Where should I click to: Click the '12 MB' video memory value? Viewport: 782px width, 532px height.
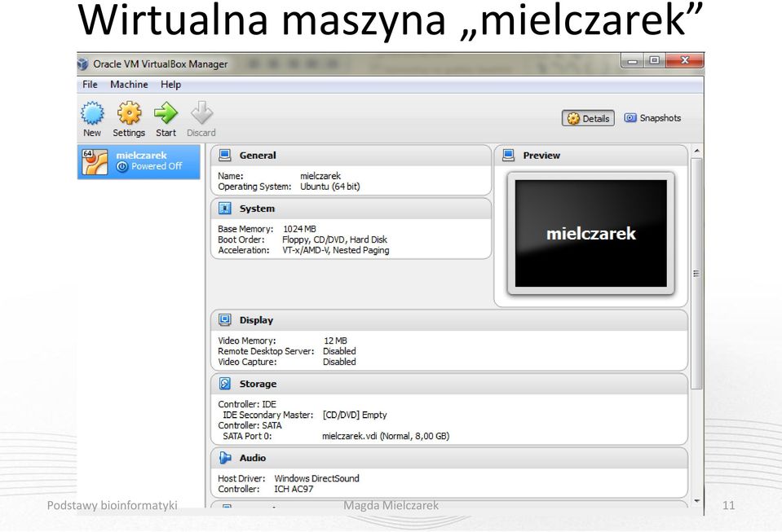click(x=335, y=341)
